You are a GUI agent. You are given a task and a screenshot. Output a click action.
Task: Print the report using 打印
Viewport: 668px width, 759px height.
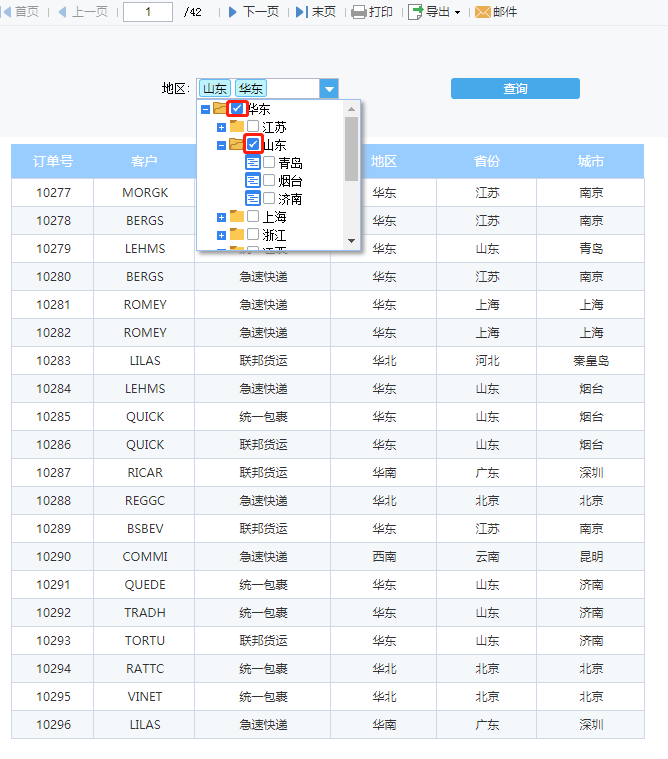pyautogui.click(x=372, y=12)
